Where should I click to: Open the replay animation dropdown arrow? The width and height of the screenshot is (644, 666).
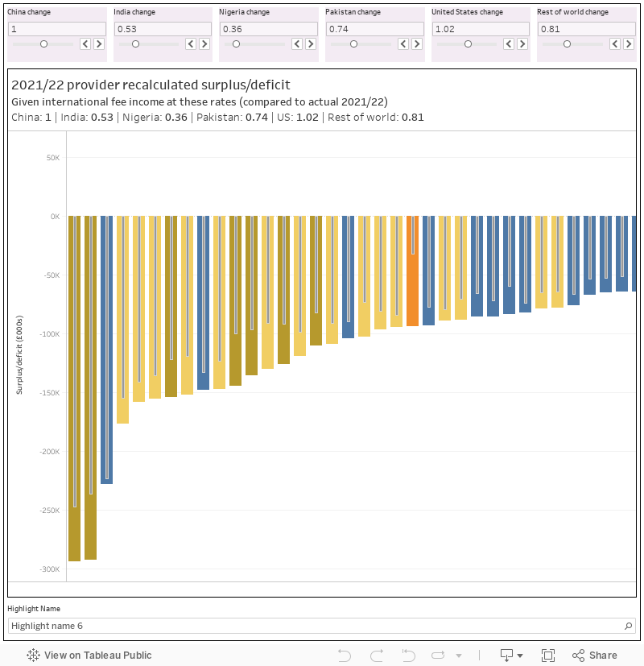(x=459, y=655)
